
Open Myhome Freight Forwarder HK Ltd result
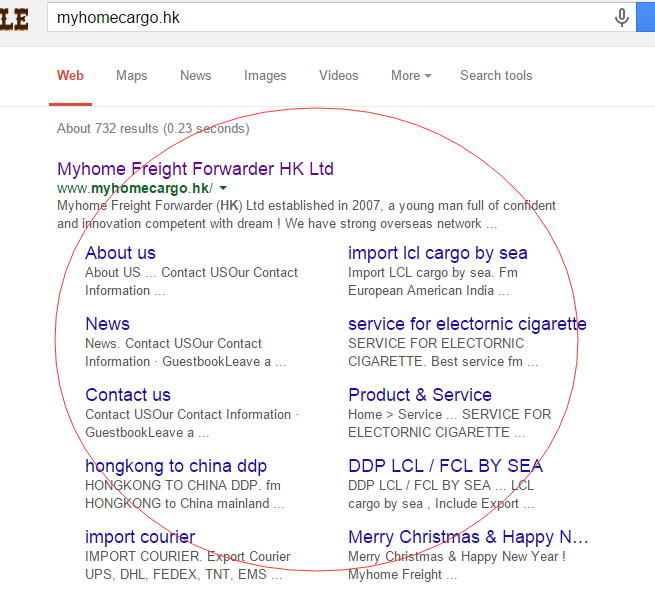point(195,169)
